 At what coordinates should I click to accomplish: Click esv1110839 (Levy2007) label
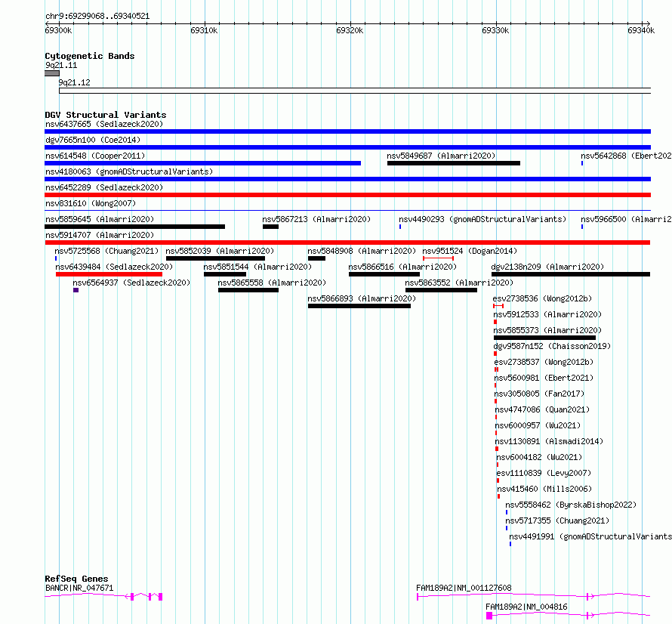(x=544, y=473)
